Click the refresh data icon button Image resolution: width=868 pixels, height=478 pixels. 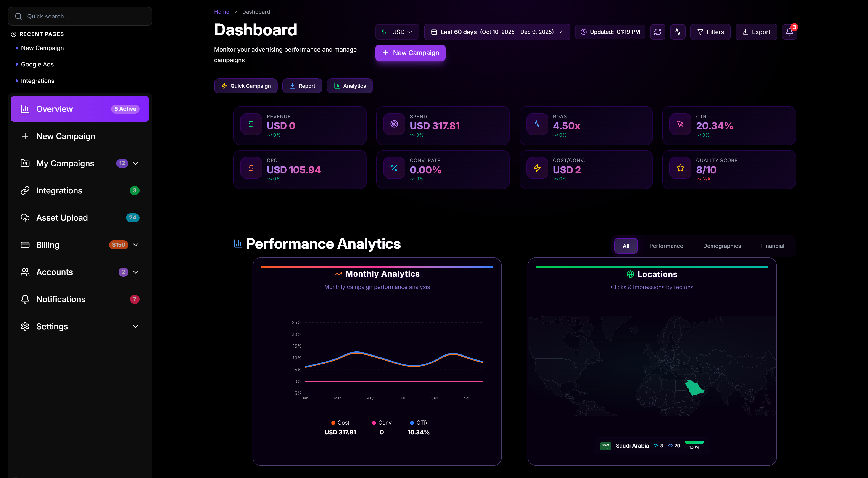coord(657,32)
